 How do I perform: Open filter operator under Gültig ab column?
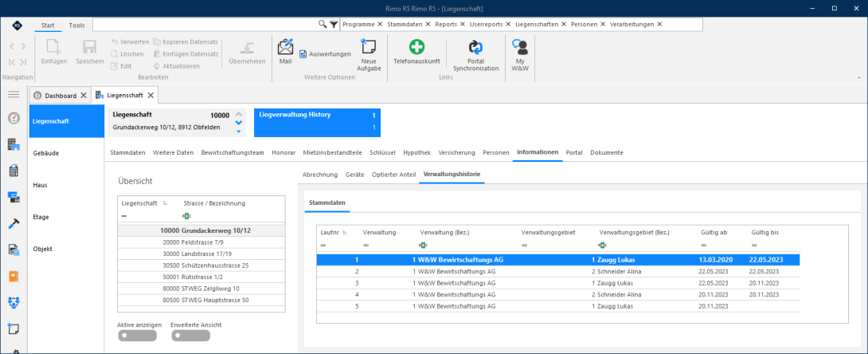[x=704, y=245]
